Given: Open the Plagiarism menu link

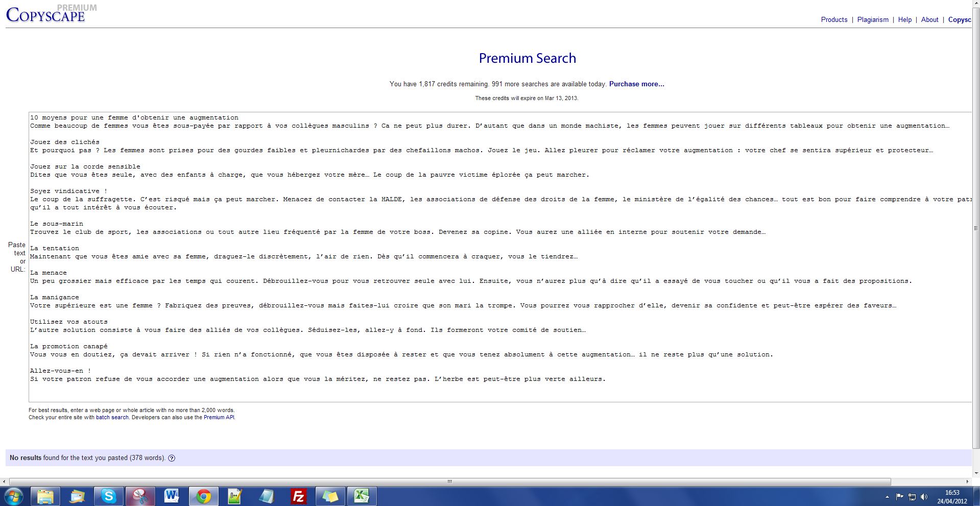Looking at the screenshot, I should 873,19.
